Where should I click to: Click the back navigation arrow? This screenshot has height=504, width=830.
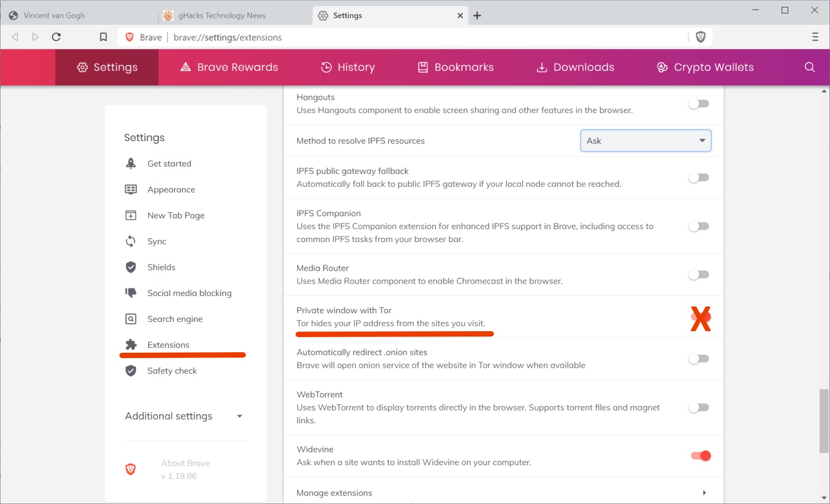tap(15, 37)
